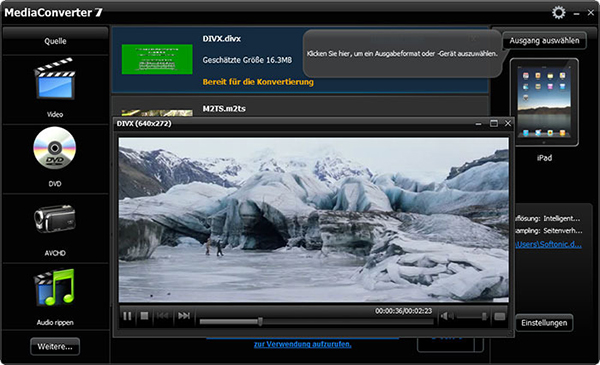Click the playback time 00:00:36/00:02:23

[x=403, y=311]
